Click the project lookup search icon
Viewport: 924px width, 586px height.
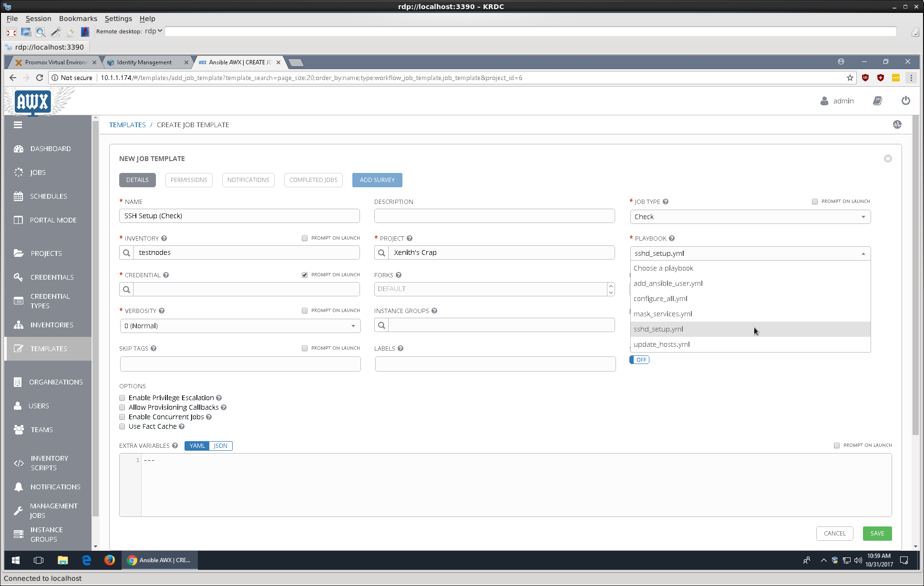[381, 253]
